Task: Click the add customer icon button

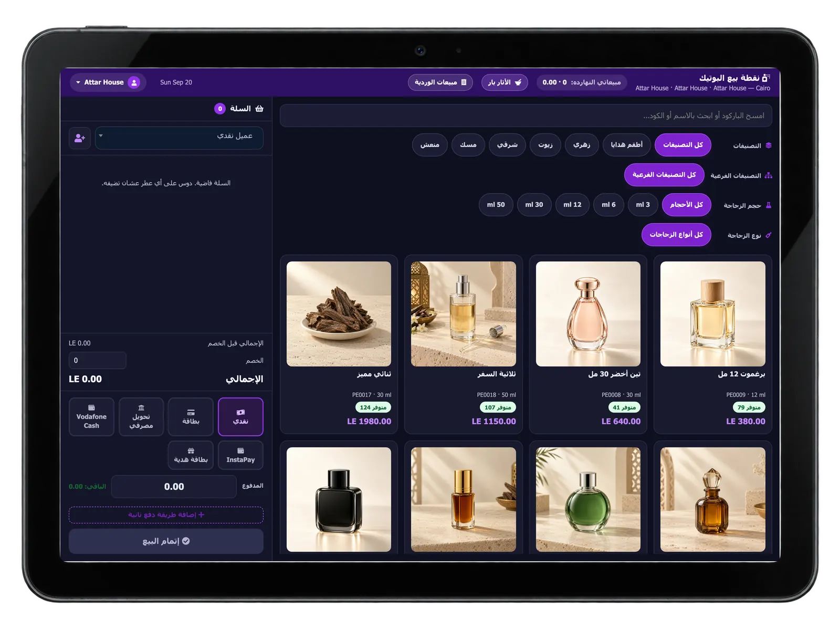Action: pos(80,138)
